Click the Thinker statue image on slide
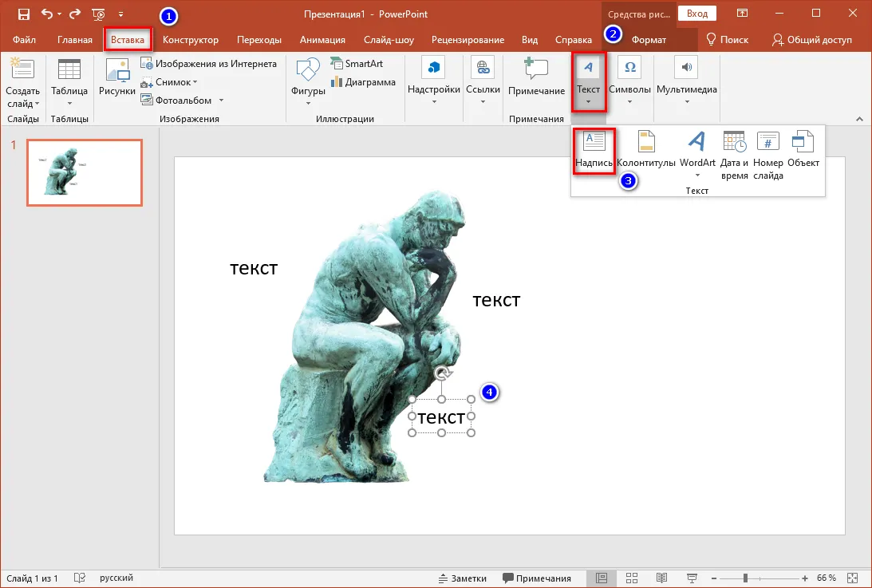 (x=365, y=337)
